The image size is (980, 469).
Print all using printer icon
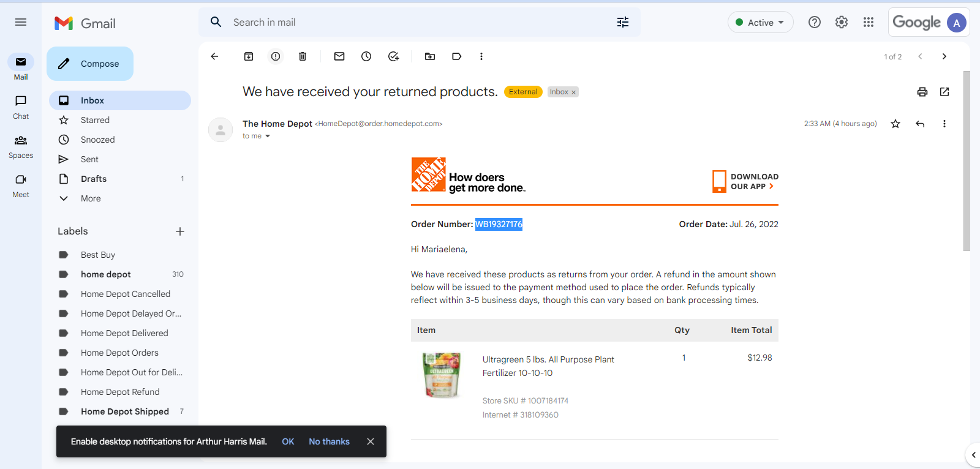tap(922, 92)
